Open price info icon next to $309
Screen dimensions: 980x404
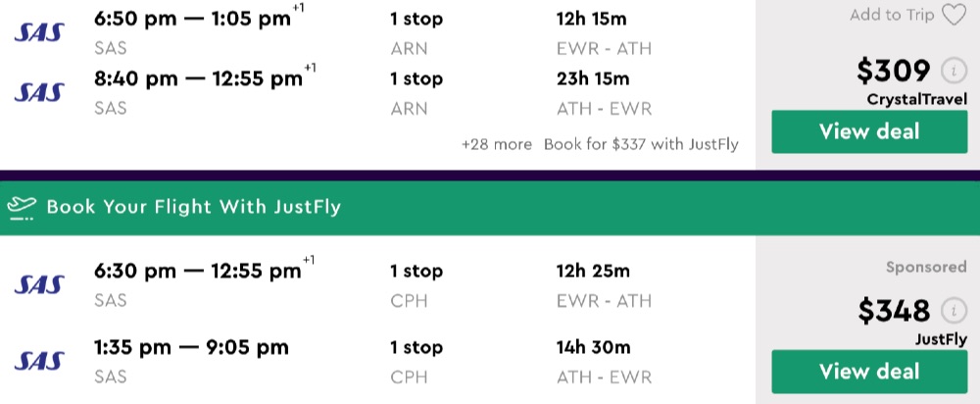951,71
